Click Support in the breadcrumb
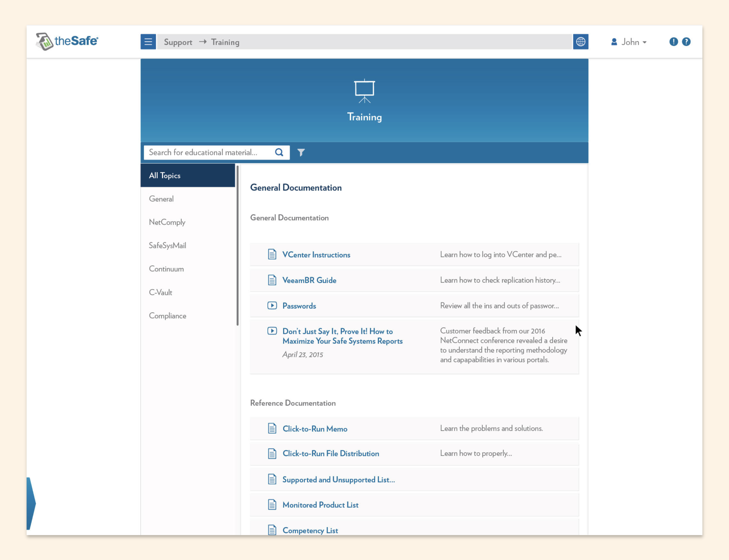 click(178, 42)
